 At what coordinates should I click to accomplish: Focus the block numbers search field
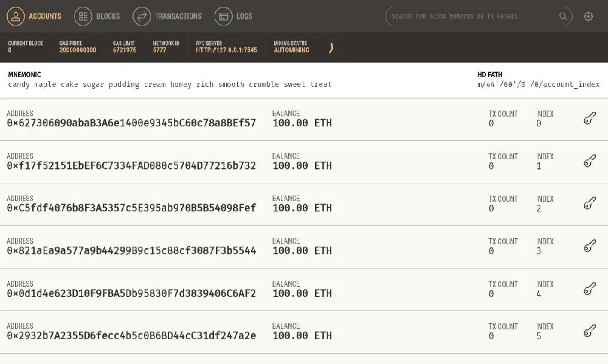[x=471, y=16]
